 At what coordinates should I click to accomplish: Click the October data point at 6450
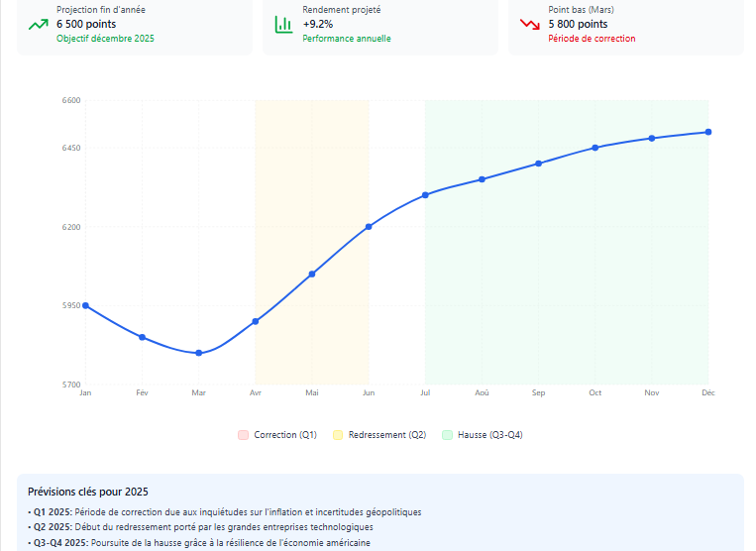595,148
